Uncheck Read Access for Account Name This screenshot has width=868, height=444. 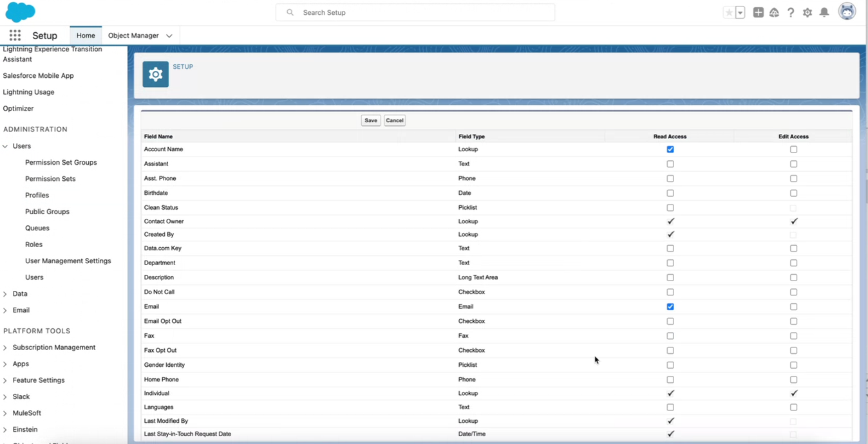click(670, 149)
